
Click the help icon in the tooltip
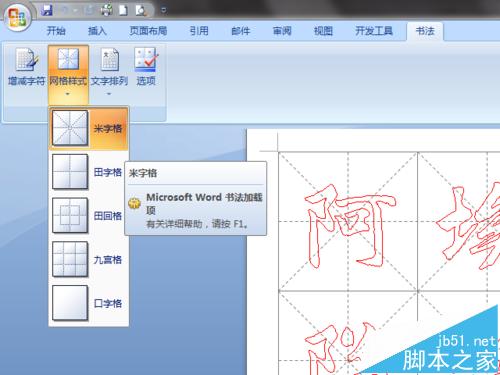[135, 203]
